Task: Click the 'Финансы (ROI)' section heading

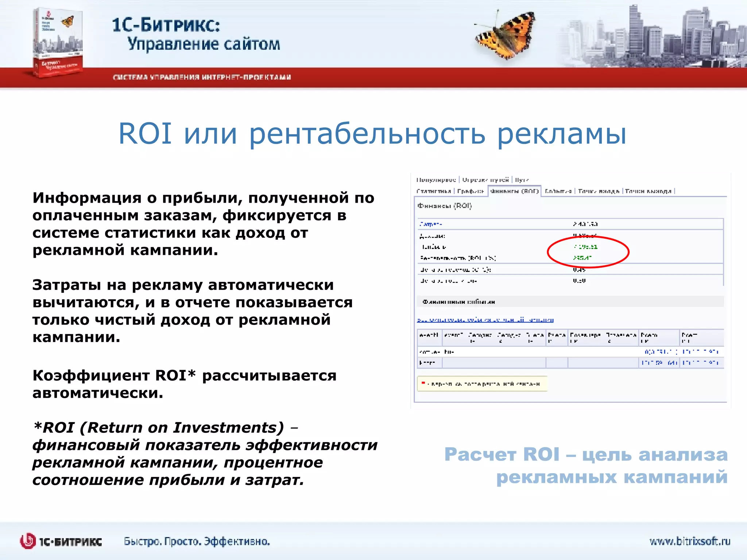Action: click(x=445, y=206)
